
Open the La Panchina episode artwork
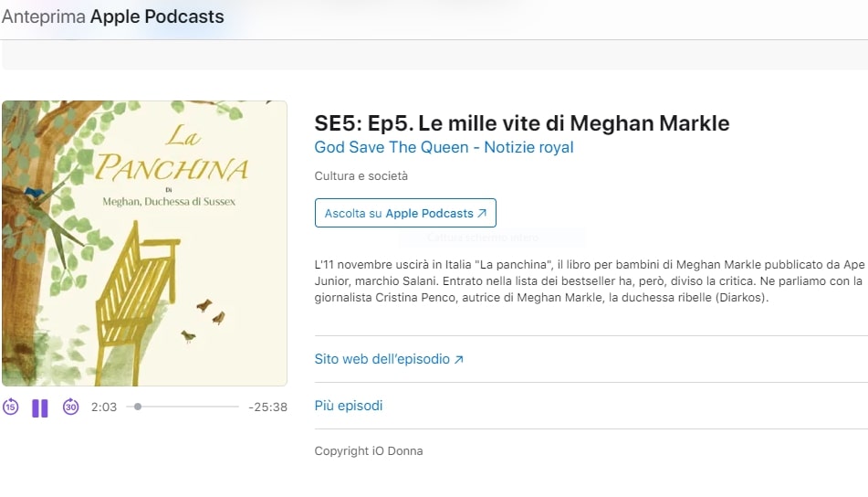[144, 243]
